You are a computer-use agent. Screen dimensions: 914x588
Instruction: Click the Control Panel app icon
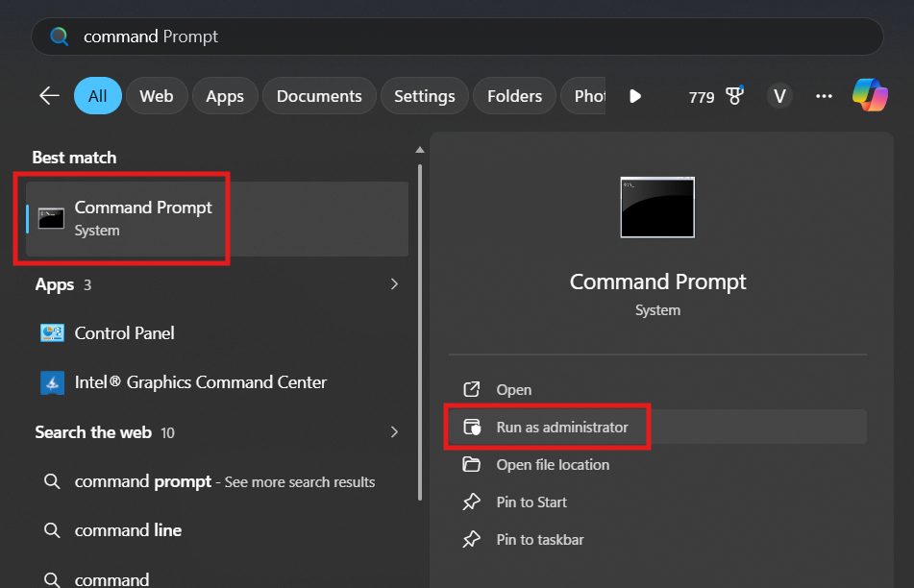tap(52, 333)
